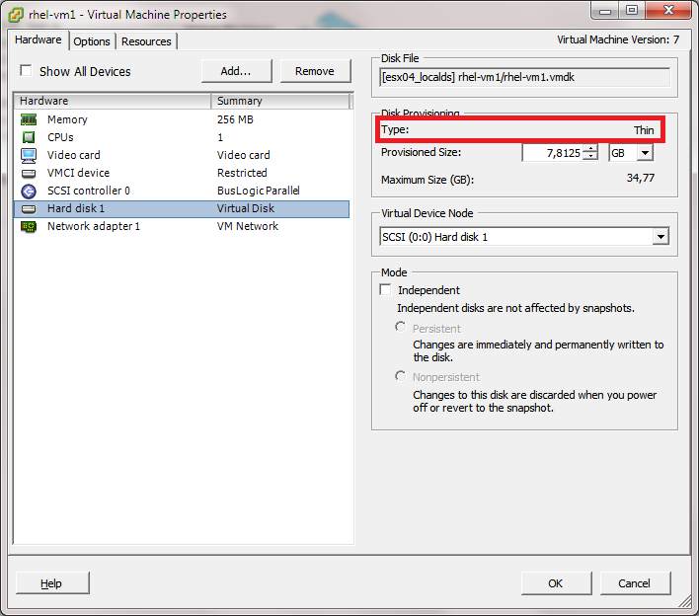The image size is (699, 616).
Task: Open the Resources tab
Action: tap(146, 41)
